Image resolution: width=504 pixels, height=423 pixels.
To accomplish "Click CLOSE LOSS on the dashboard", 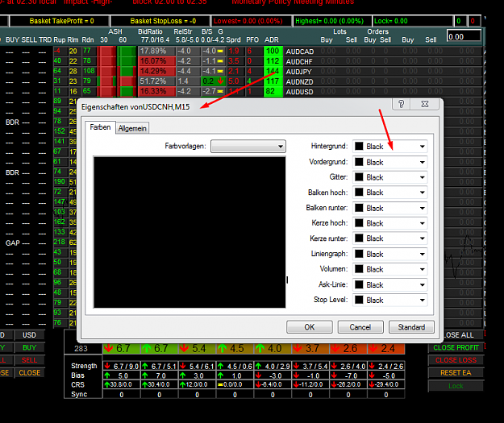I will [456, 360].
